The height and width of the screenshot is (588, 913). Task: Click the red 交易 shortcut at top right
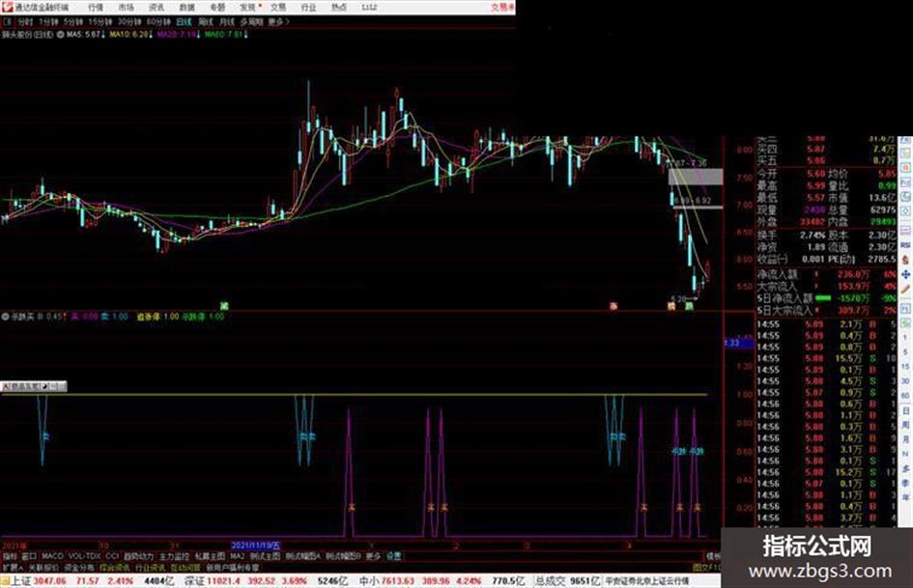(502, 7)
